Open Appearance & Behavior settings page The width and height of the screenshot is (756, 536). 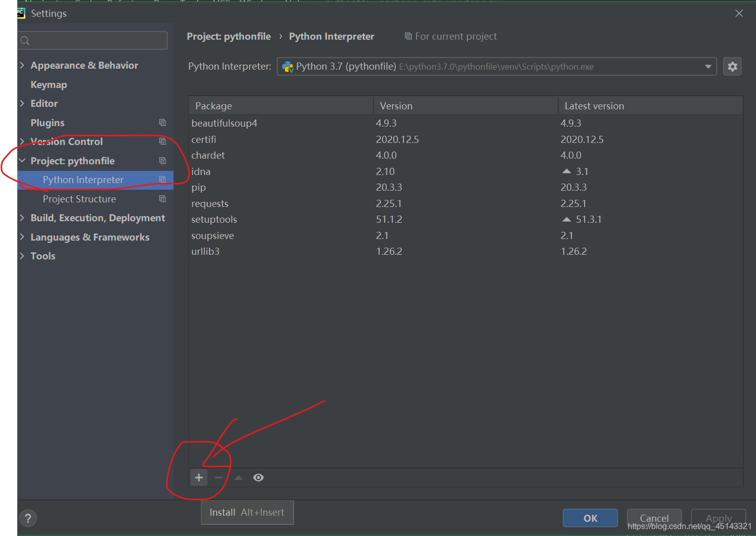pyautogui.click(x=84, y=65)
